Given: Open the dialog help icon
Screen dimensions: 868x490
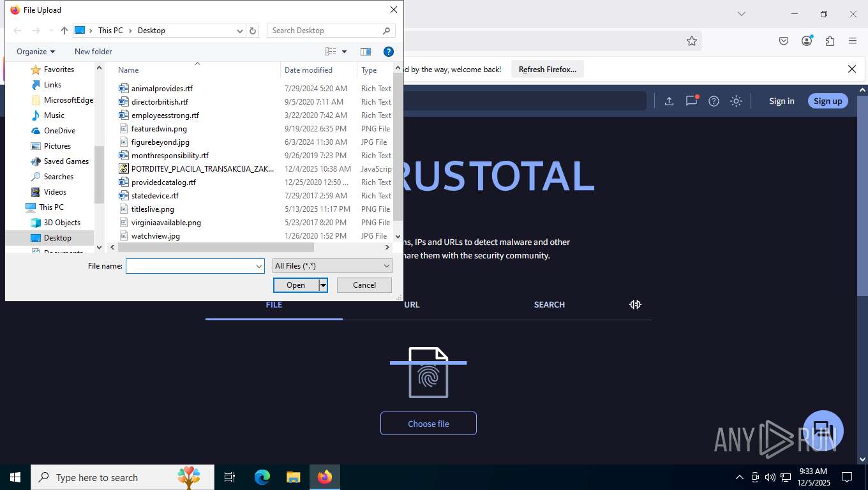Looking at the screenshot, I should pyautogui.click(x=389, y=52).
